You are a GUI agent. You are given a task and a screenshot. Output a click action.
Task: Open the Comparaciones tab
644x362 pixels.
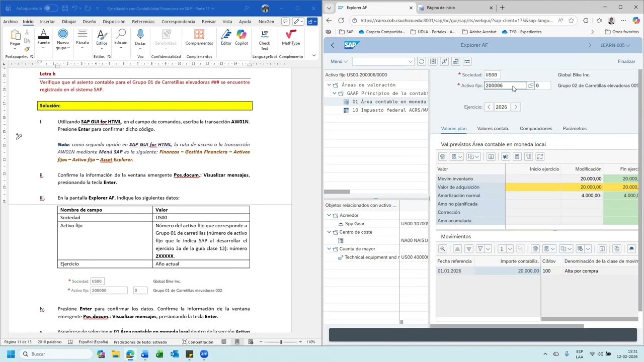click(536, 129)
